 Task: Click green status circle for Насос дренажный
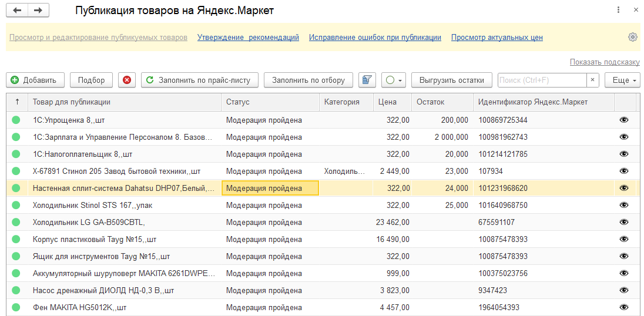pos(16,290)
